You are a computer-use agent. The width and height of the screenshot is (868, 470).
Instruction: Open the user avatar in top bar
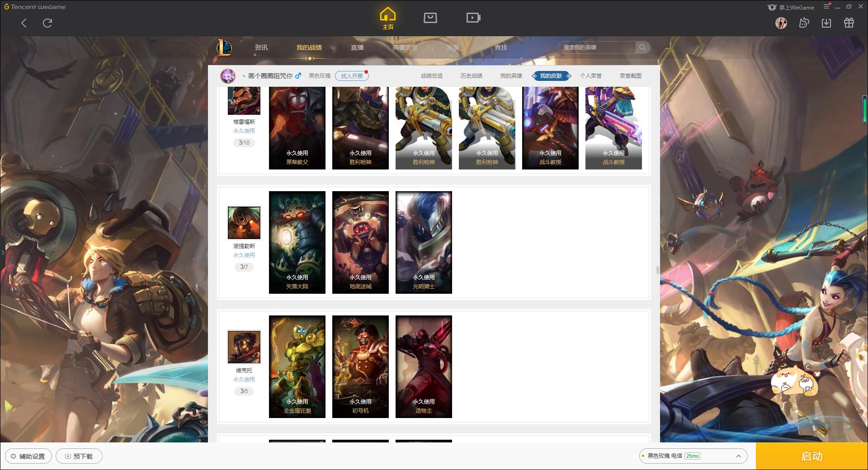coord(781,23)
